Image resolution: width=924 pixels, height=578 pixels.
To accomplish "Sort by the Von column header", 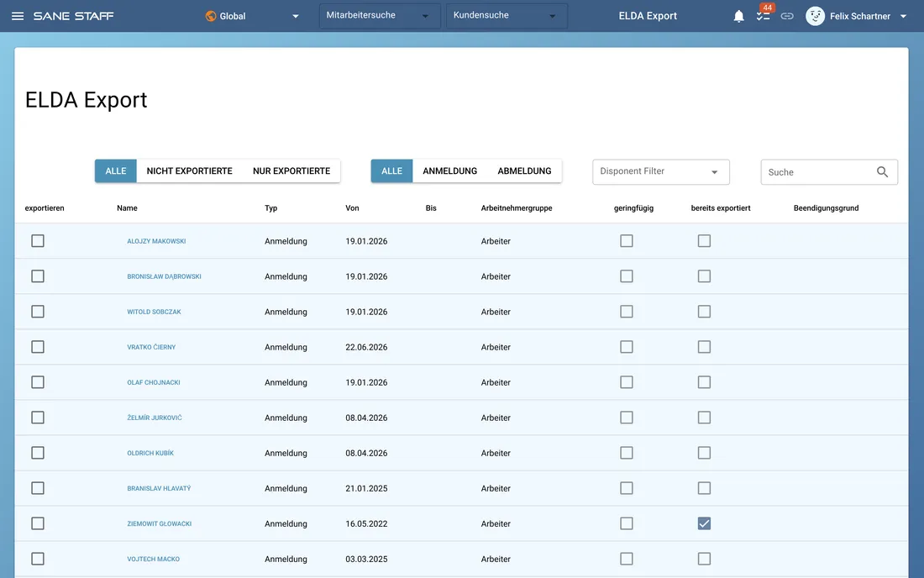I will [352, 208].
